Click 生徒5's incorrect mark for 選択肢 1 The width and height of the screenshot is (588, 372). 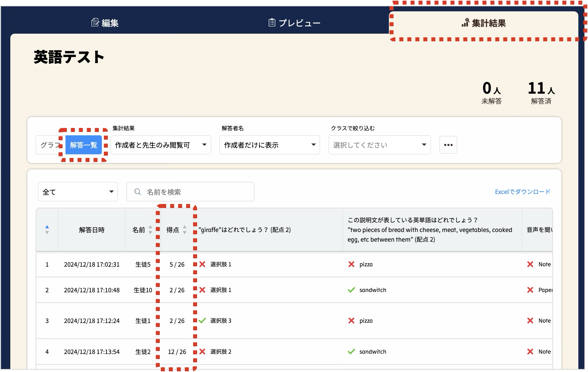point(202,264)
